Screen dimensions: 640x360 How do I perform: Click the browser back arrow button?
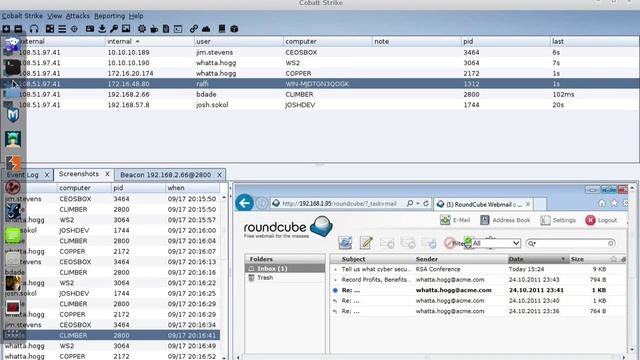(244, 203)
